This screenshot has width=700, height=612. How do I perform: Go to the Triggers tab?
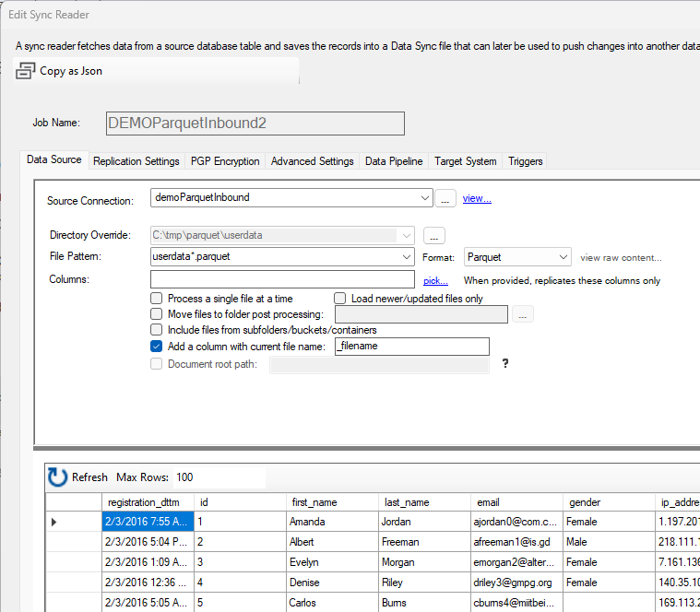(x=526, y=161)
